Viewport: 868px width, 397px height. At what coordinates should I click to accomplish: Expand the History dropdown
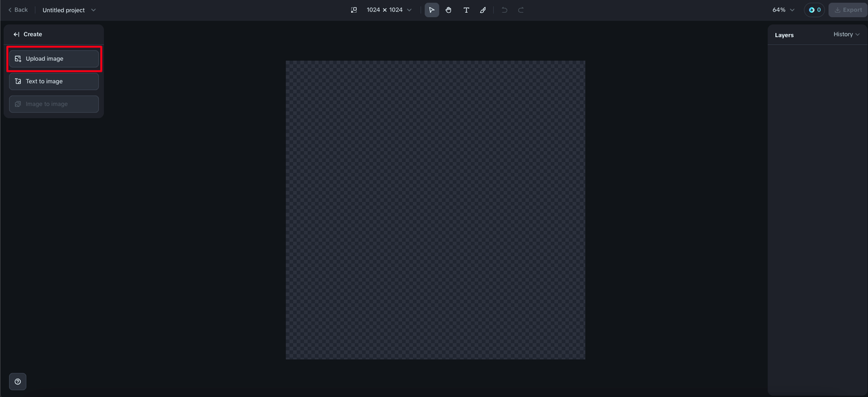pos(846,35)
